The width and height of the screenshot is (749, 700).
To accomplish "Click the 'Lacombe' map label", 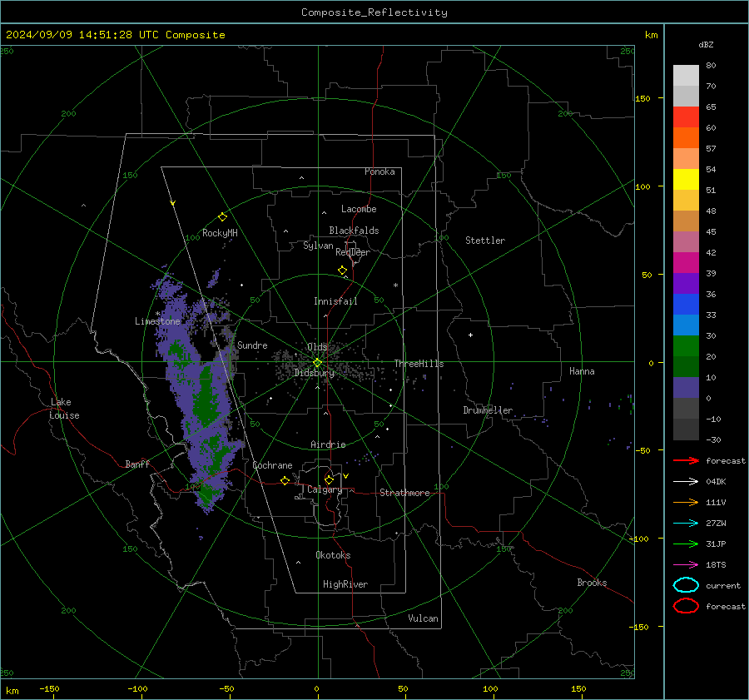I will click(359, 209).
